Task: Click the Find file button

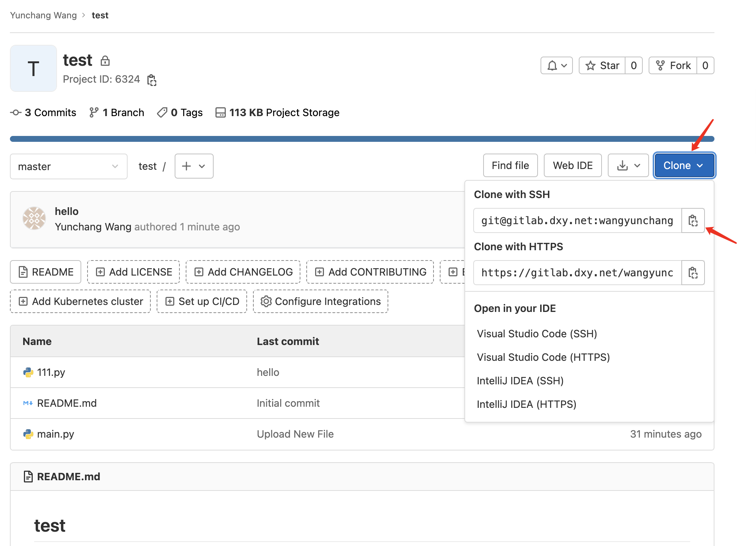Action: tap(510, 165)
